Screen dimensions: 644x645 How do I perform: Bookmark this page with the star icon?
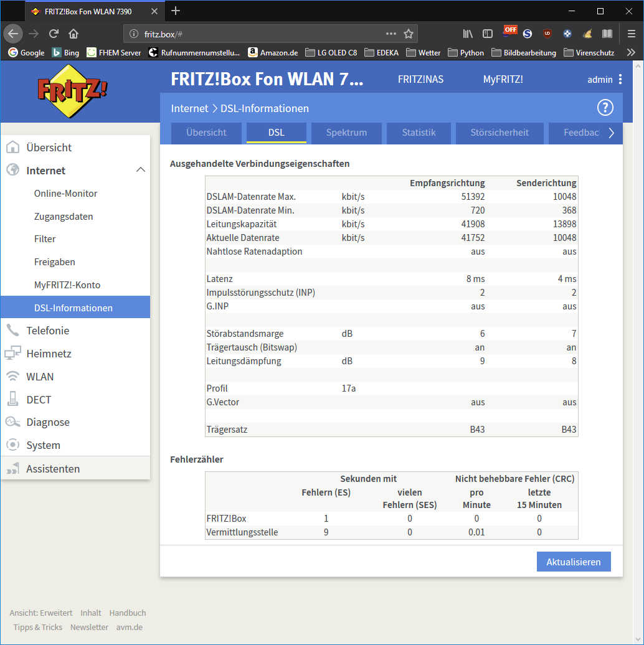click(x=409, y=34)
